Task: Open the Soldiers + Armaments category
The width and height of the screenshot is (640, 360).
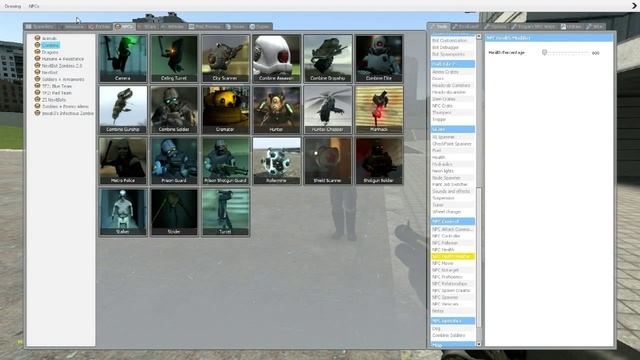Action: [63, 79]
